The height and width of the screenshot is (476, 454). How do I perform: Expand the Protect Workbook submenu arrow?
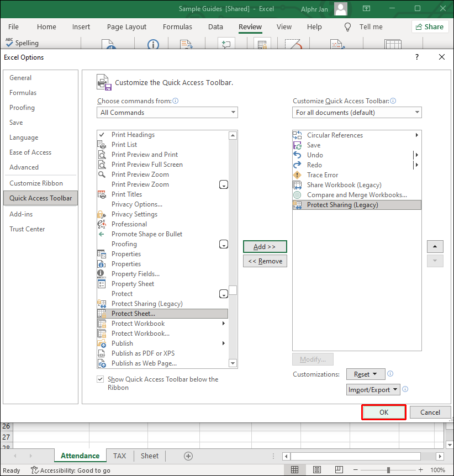pyautogui.click(x=224, y=324)
